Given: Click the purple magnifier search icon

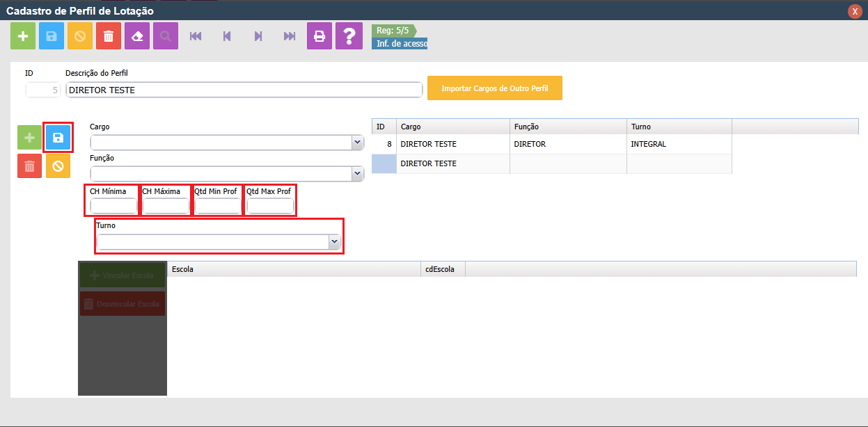Looking at the screenshot, I should tap(165, 36).
